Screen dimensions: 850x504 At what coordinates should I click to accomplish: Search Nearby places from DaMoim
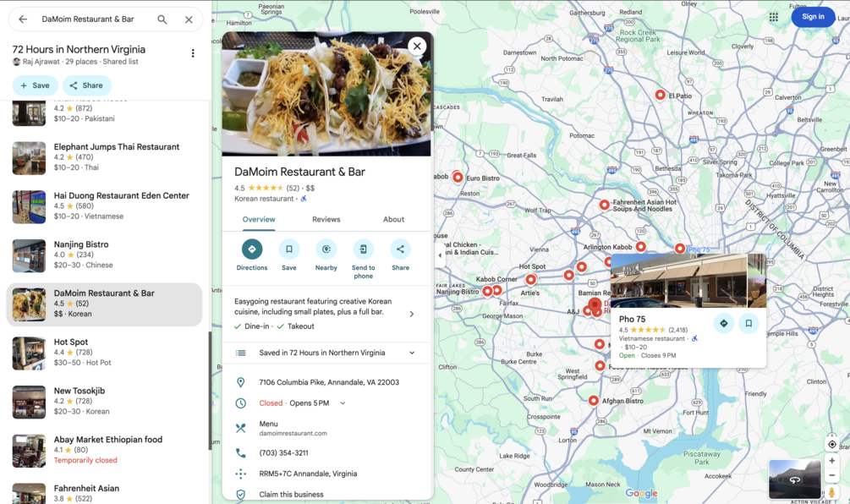coord(326,249)
